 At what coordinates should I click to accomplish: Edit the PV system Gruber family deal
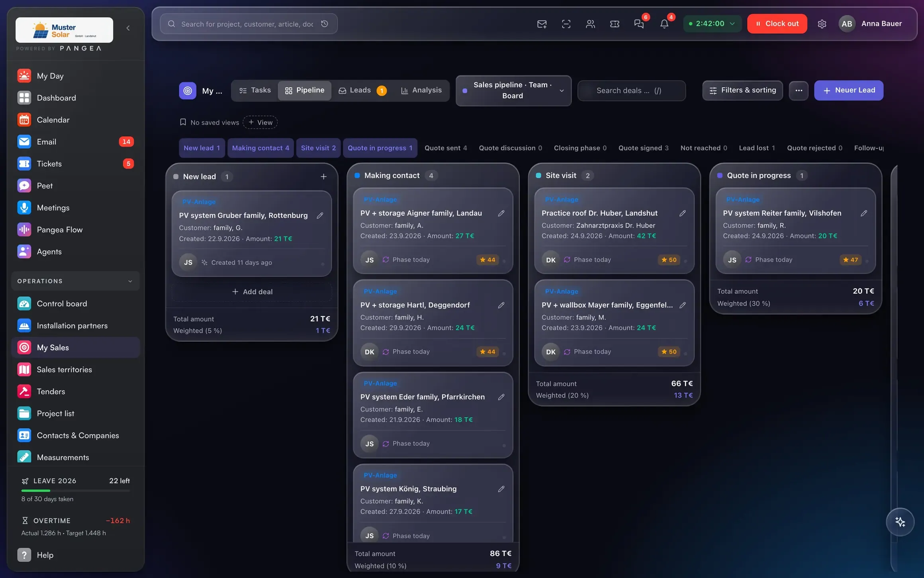click(x=320, y=216)
